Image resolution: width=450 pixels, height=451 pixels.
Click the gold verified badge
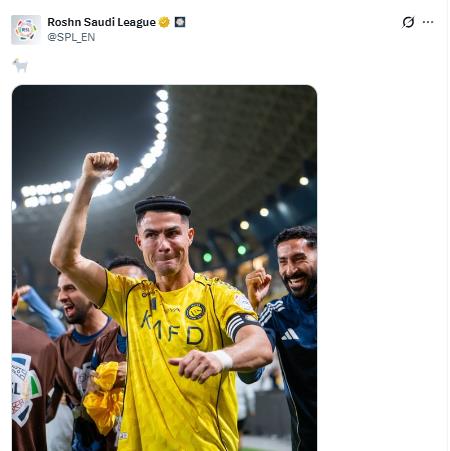[164, 22]
